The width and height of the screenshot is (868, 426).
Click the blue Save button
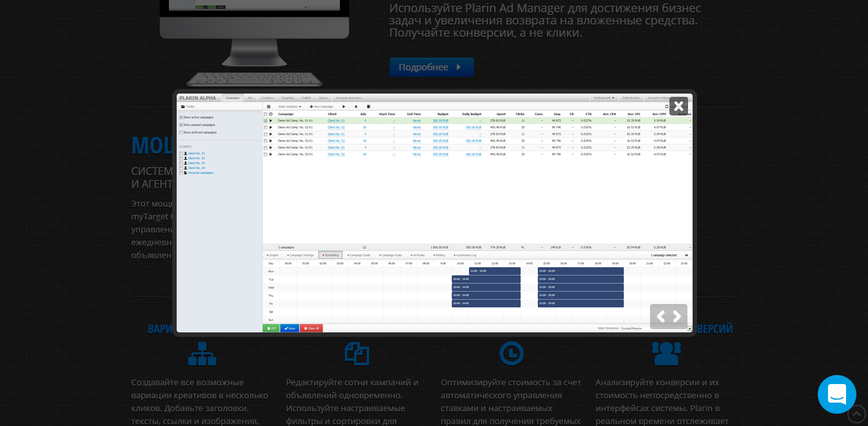tap(290, 329)
